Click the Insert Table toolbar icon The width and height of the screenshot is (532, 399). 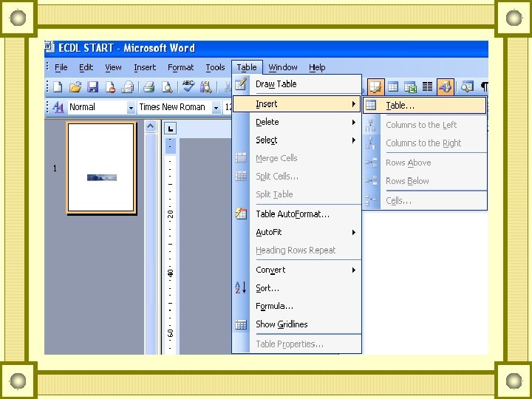393,87
